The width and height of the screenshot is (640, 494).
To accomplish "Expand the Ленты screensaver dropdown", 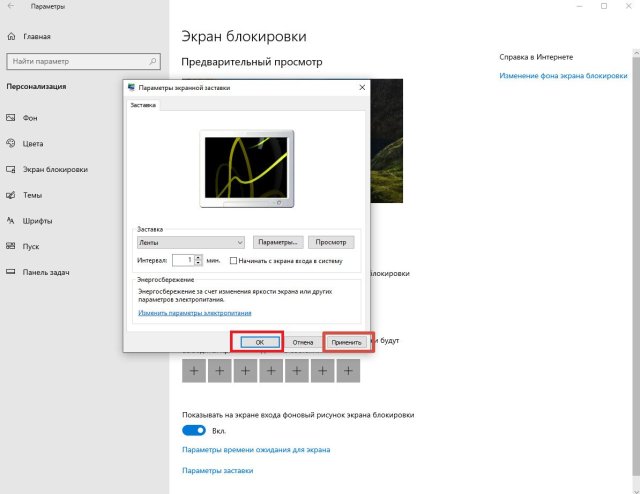I will pos(239,242).
